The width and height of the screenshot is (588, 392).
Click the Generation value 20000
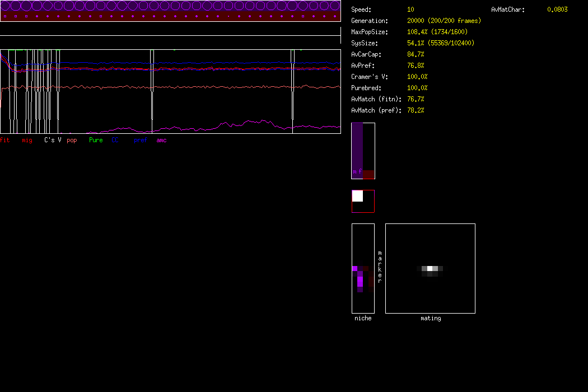(416, 21)
